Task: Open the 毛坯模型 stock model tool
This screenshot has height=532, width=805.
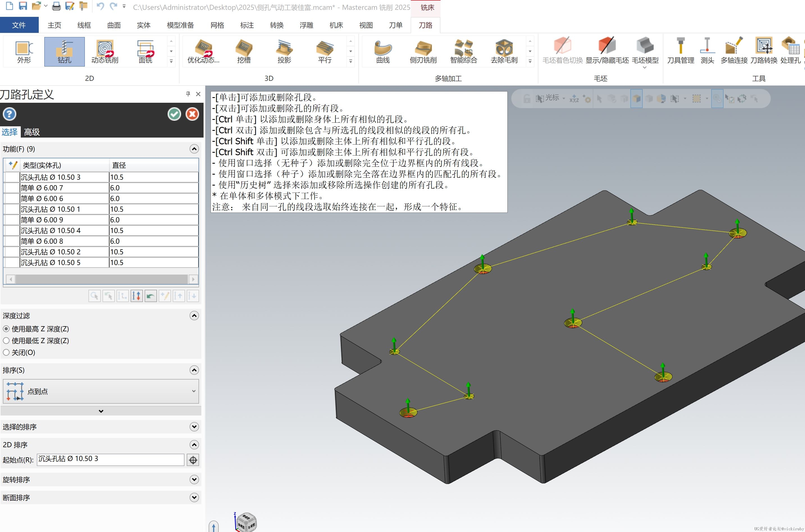Action: click(645, 51)
